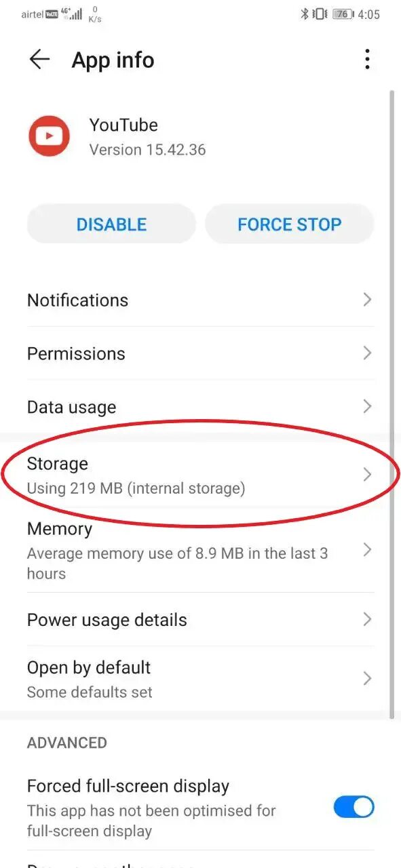The height and width of the screenshot is (868, 401).
Task: Open the Storage settings entry
Action: coord(200,475)
